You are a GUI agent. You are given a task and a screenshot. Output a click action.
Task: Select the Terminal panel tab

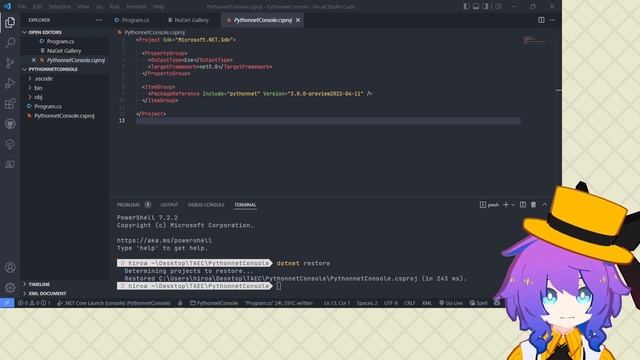coord(245,204)
